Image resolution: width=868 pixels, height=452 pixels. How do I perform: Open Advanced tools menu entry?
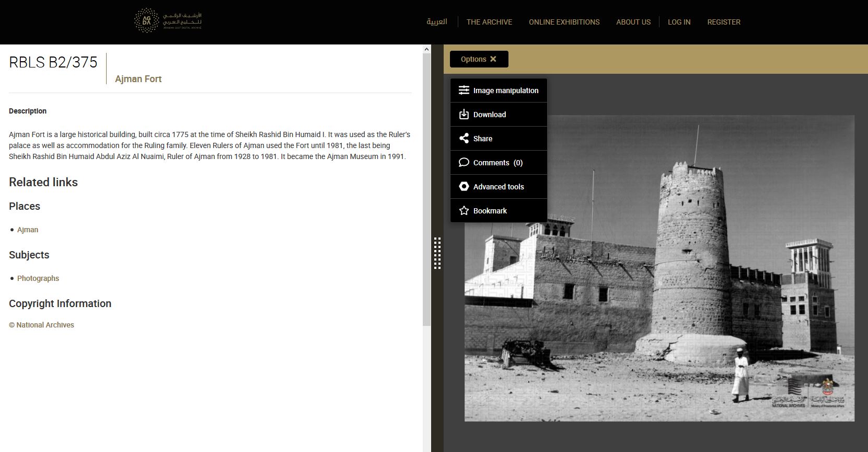[x=499, y=187]
